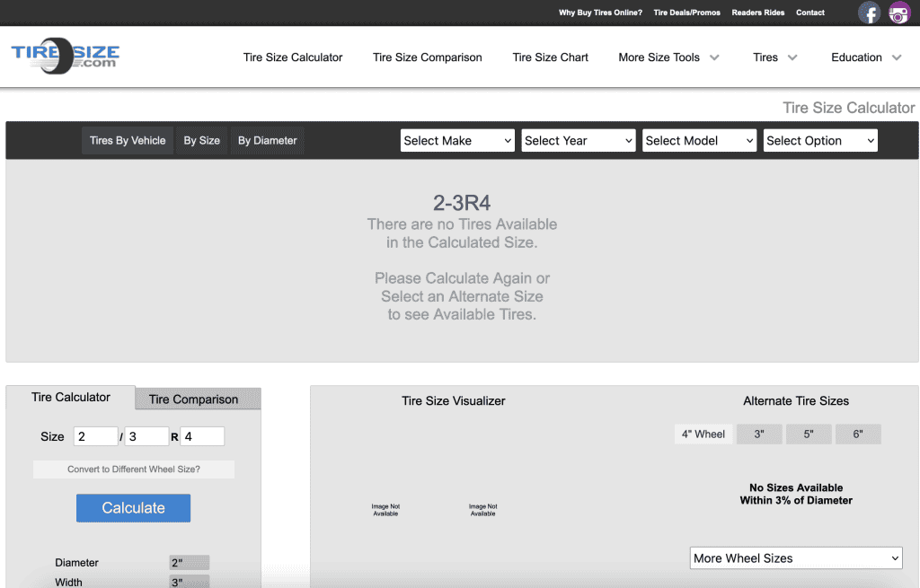Focus the aspect ratio field containing 3
This screenshot has height=588, width=920.
(x=146, y=436)
